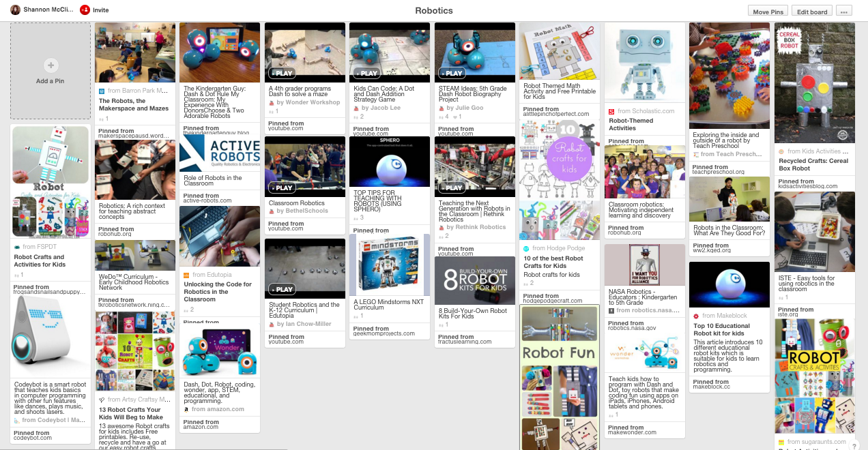Click the Edit board button
Screen dimensions: 868x450
[x=812, y=11]
